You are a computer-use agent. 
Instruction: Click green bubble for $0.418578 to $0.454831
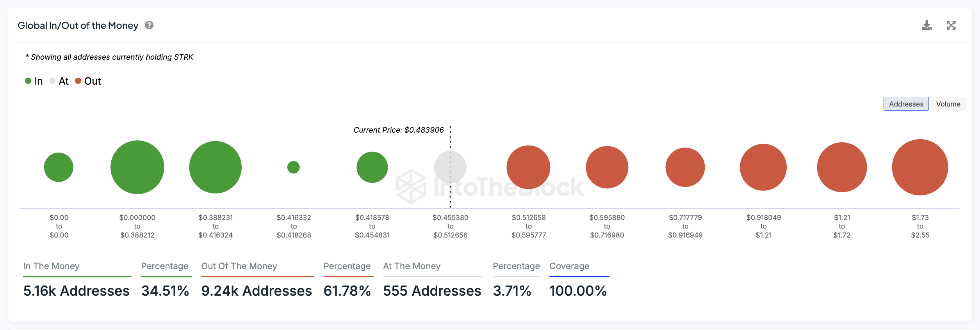click(x=372, y=167)
